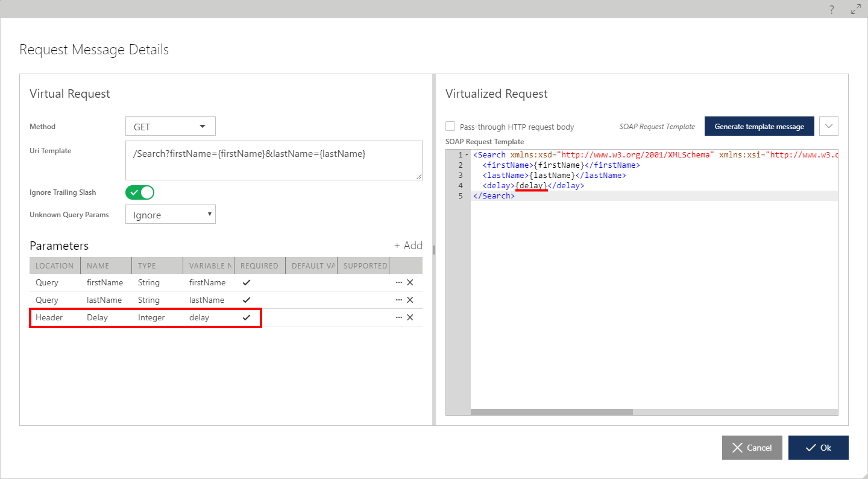The height and width of the screenshot is (479, 868).
Task: Click the expand dialog fullscreen icon
Action: [855, 10]
